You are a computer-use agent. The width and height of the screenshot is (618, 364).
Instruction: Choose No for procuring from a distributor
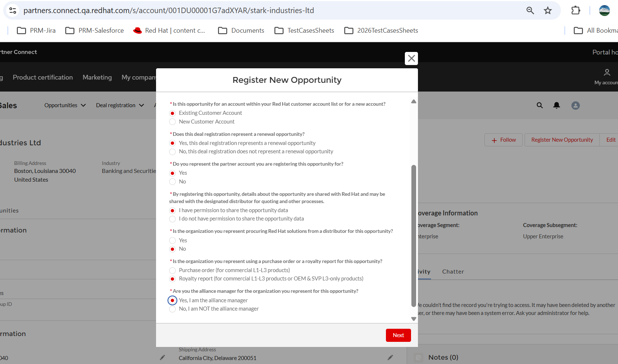pyautogui.click(x=172, y=249)
